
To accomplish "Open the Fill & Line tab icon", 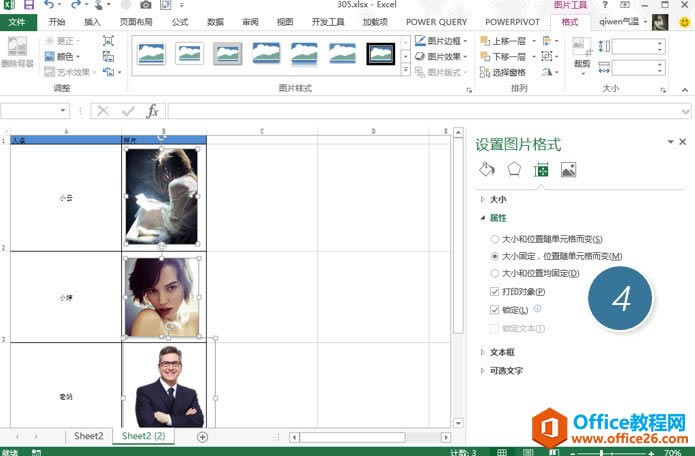I will coord(487,169).
